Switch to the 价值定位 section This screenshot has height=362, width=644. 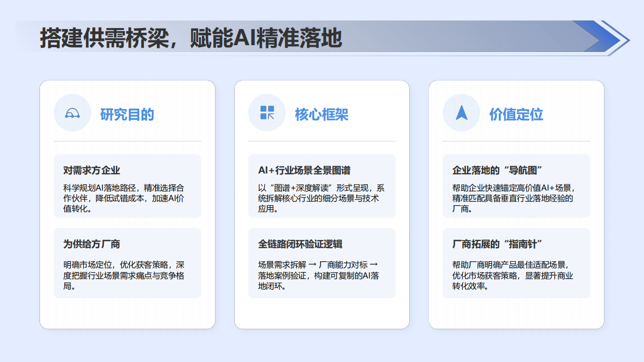(515, 114)
